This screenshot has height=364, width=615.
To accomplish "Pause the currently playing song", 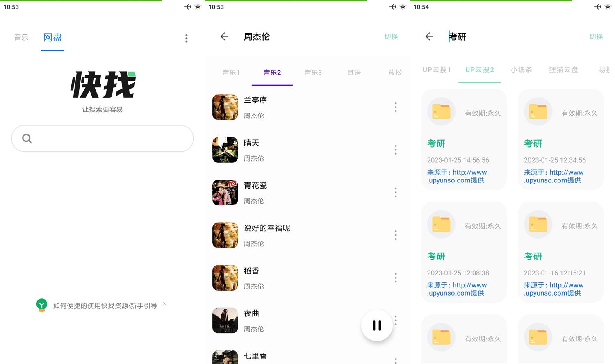I will [x=376, y=325].
